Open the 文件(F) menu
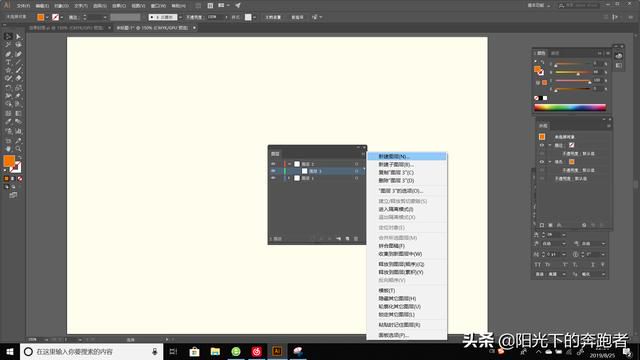Viewport: 640px width, 360px height. click(23, 6)
